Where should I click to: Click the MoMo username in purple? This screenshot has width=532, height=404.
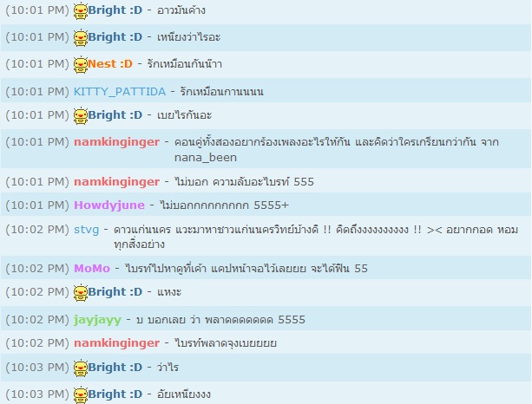[92, 269]
